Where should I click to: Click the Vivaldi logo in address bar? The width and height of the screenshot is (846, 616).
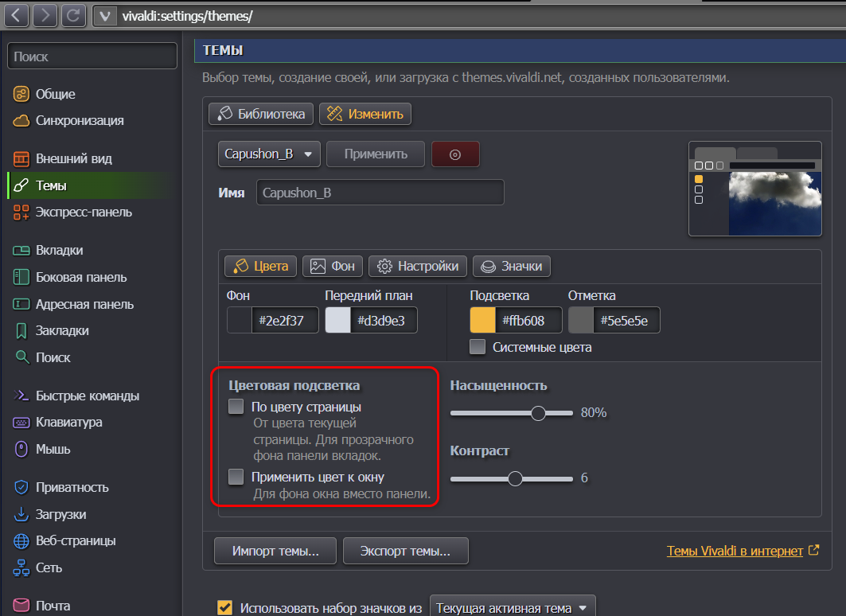(105, 16)
